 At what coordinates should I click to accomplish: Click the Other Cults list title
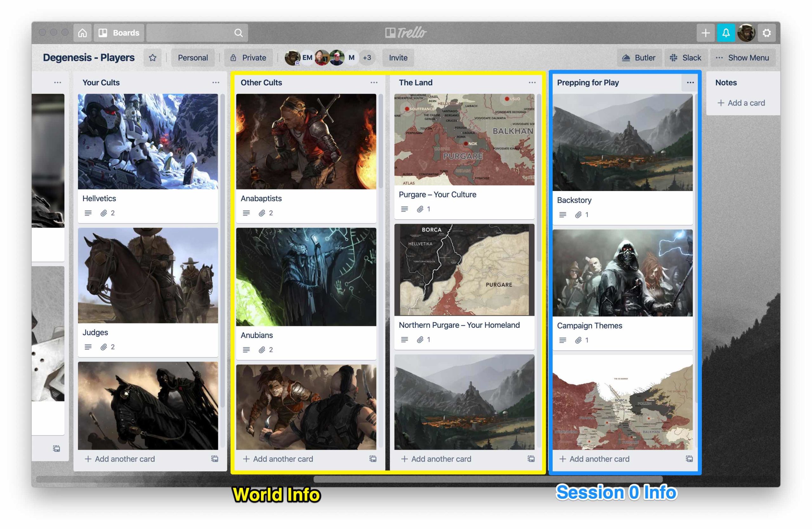(261, 83)
